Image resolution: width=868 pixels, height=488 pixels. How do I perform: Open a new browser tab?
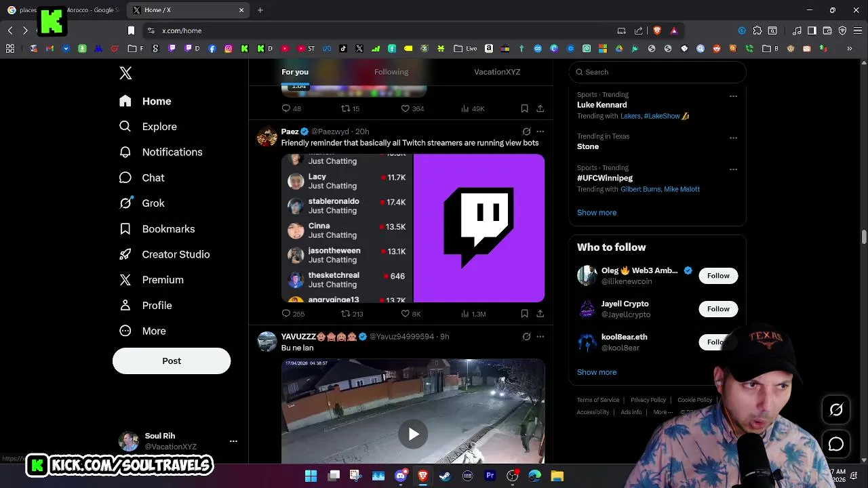[260, 10]
